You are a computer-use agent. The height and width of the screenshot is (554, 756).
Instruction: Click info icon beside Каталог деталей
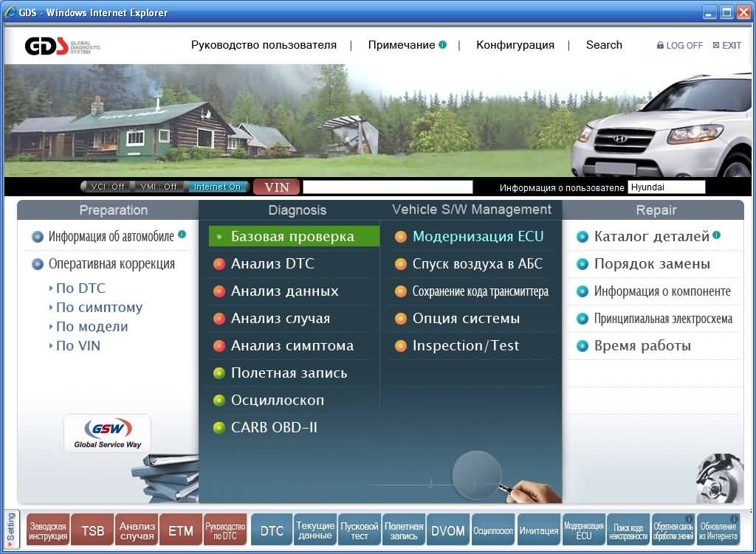pos(716,235)
